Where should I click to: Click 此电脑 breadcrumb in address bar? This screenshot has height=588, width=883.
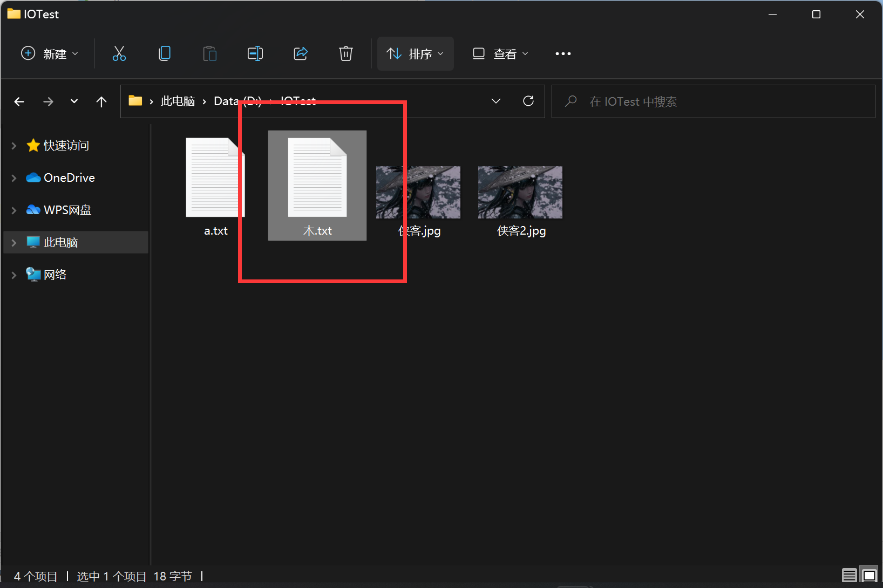pyautogui.click(x=178, y=101)
